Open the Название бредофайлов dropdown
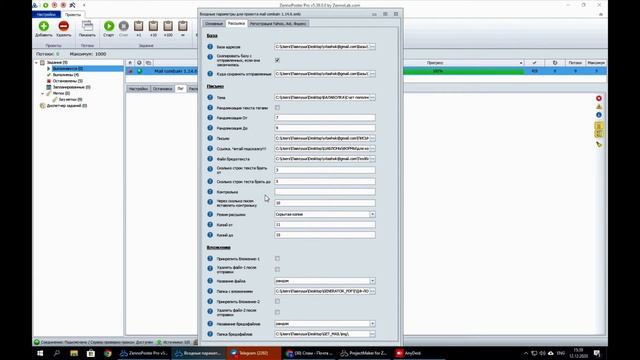Screen dimensions: 640x360 (372, 324)
